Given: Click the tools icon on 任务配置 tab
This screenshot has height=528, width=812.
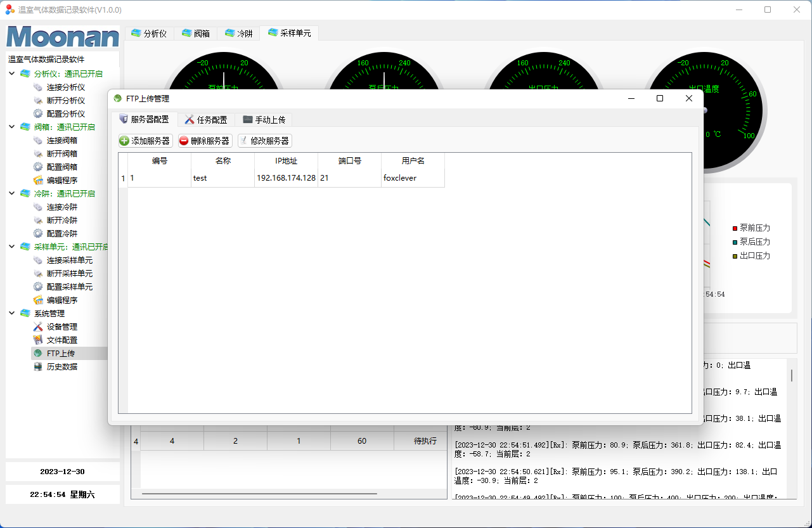Looking at the screenshot, I should pyautogui.click(x=190, y=119).
